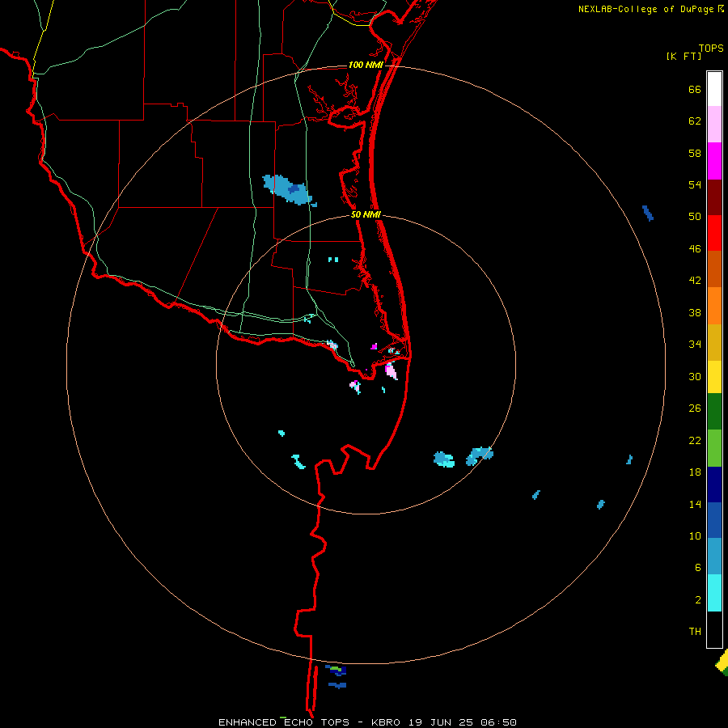Screen dimensions: 728x728
Task: Click the "50" legend value
Action: tap(695, 216)
